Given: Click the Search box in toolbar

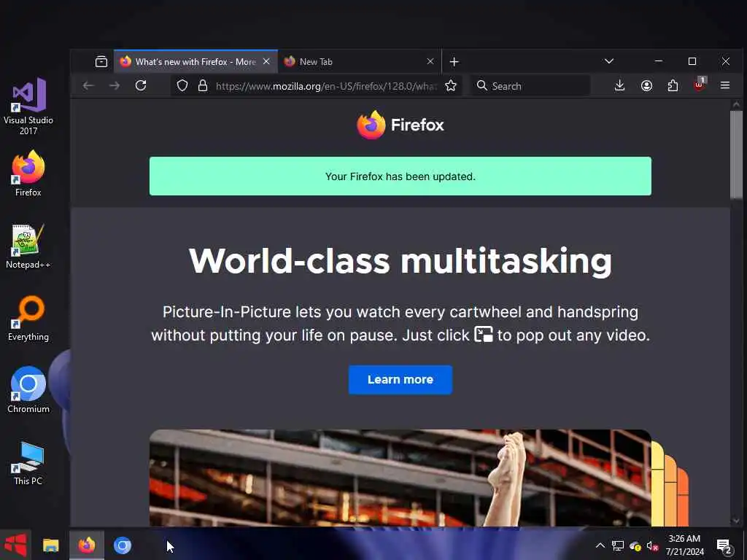Looking at the screenshot, I should (530, 86).
